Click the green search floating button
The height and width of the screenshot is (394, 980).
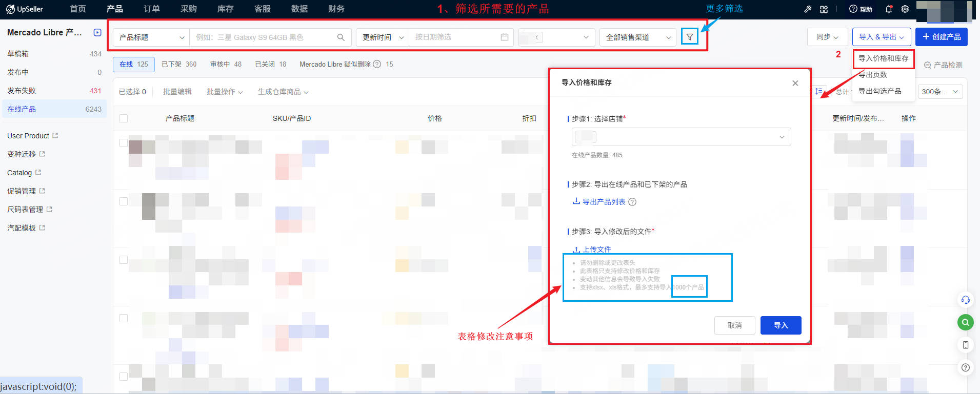pyautogui.click(x=966, y=322)
